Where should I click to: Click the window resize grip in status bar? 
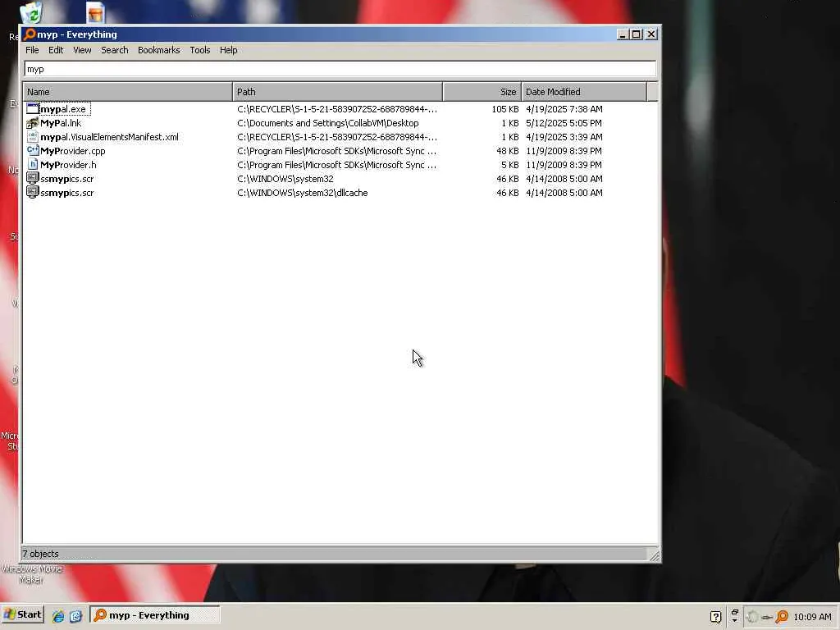(654, 555)
